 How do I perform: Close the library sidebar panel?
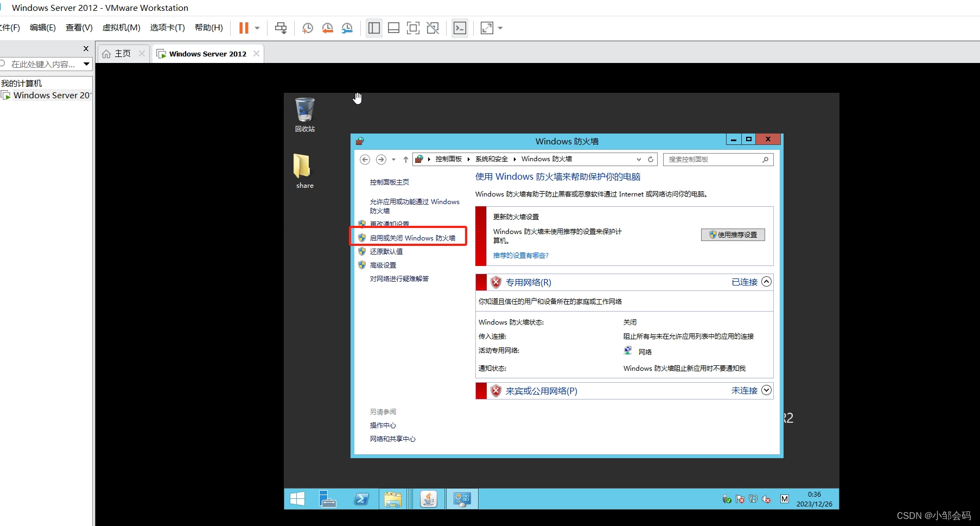(x=86, y=48)
